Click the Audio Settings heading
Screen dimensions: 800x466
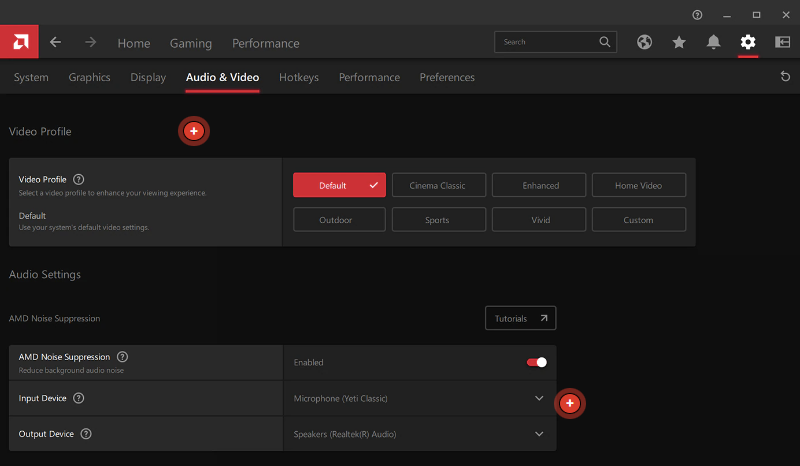(x=45, y=275)
